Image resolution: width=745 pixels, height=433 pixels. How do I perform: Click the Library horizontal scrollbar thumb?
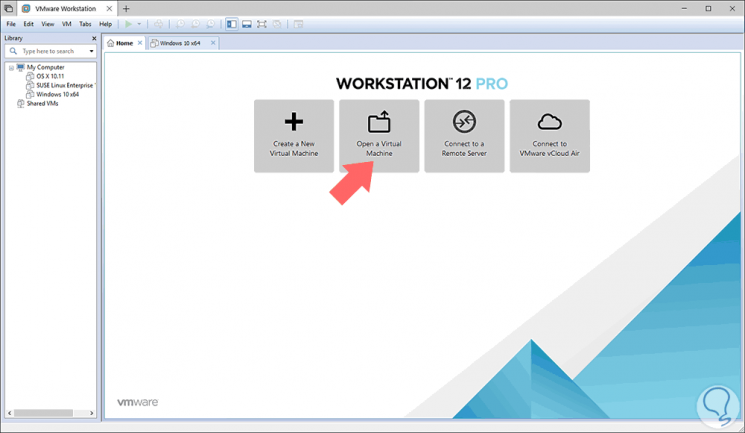(x=43, y=413)
